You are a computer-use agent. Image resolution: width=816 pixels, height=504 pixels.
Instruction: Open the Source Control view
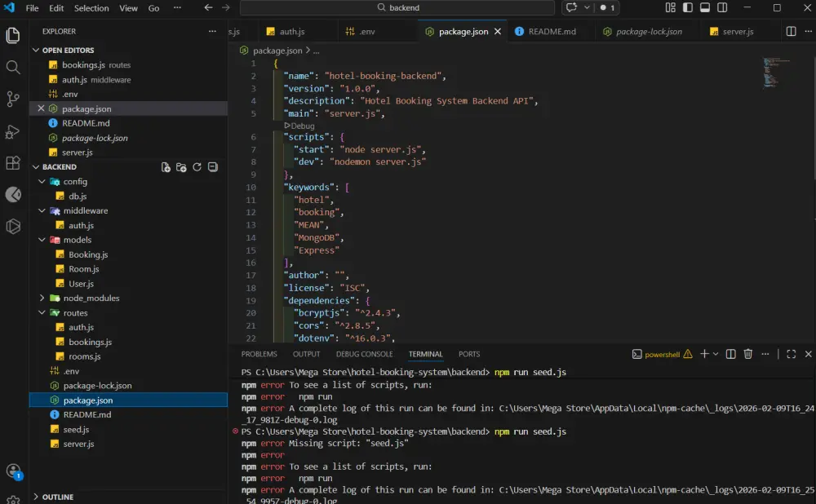(x=12, y=99)
